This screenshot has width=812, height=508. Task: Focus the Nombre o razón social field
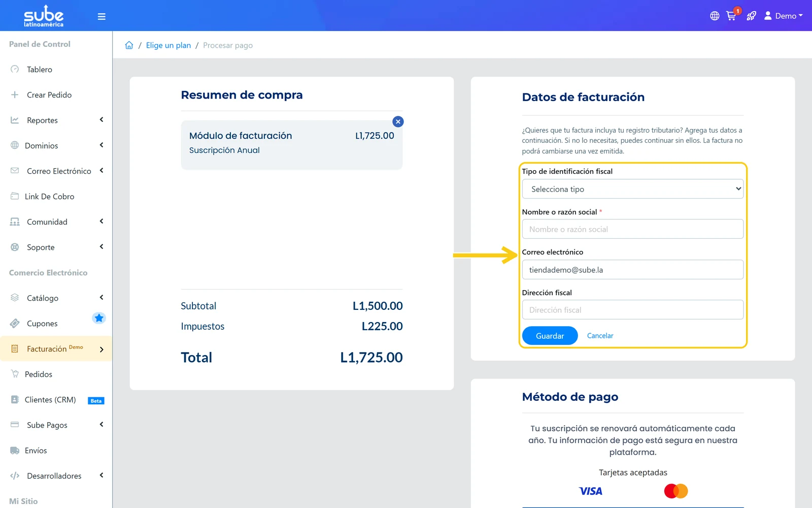click(632, 229)
